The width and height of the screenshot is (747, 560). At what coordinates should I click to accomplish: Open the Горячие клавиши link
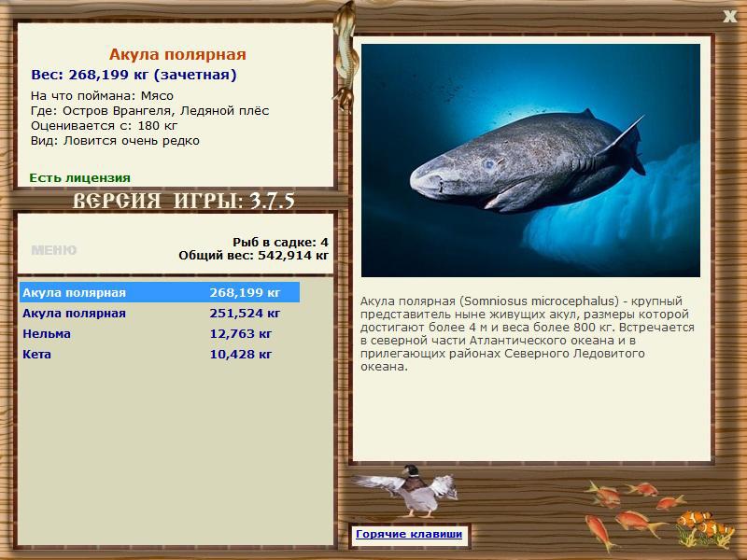tap(409, 534)
